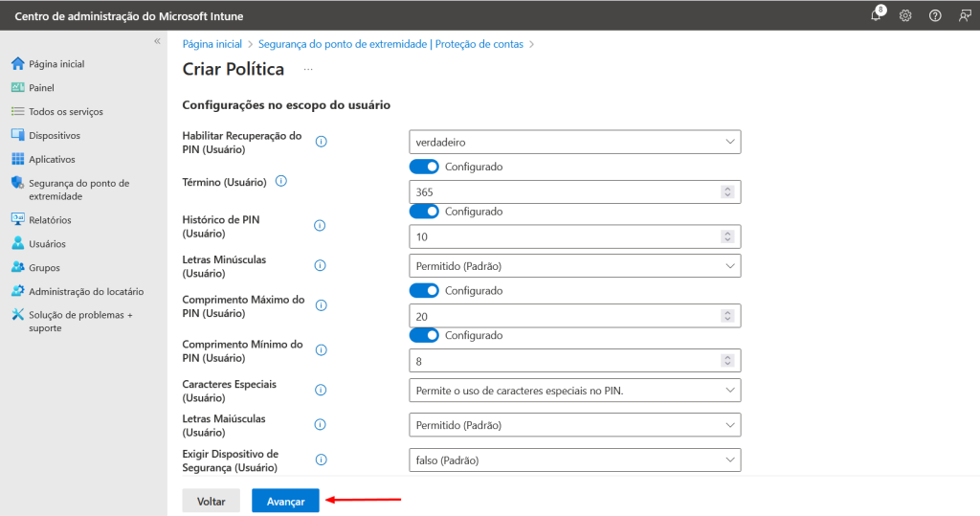Image resolution: width=980 pixels, height=516 pixels.
Task: Open Administração do locatário in sidebar
Action: click(x=86, y=291)
